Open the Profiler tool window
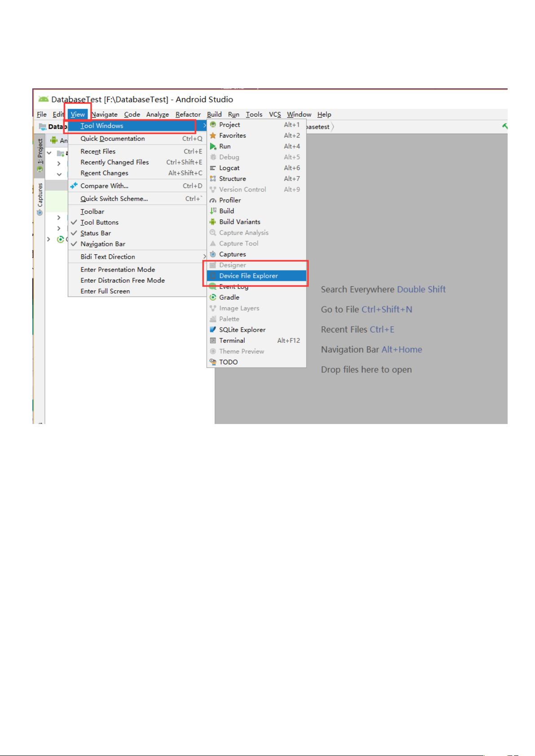Screen dimensions: 535x756 point(256,200)
